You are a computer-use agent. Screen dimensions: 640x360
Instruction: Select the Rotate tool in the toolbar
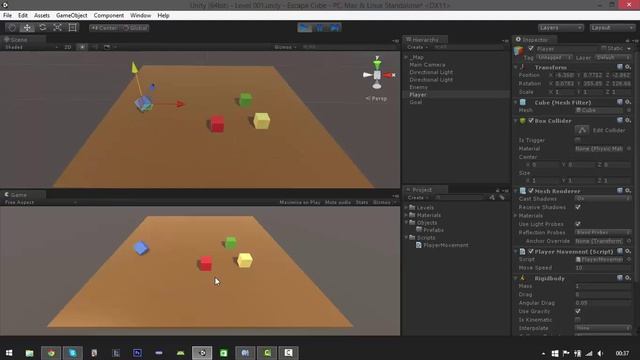click(42, 28)
